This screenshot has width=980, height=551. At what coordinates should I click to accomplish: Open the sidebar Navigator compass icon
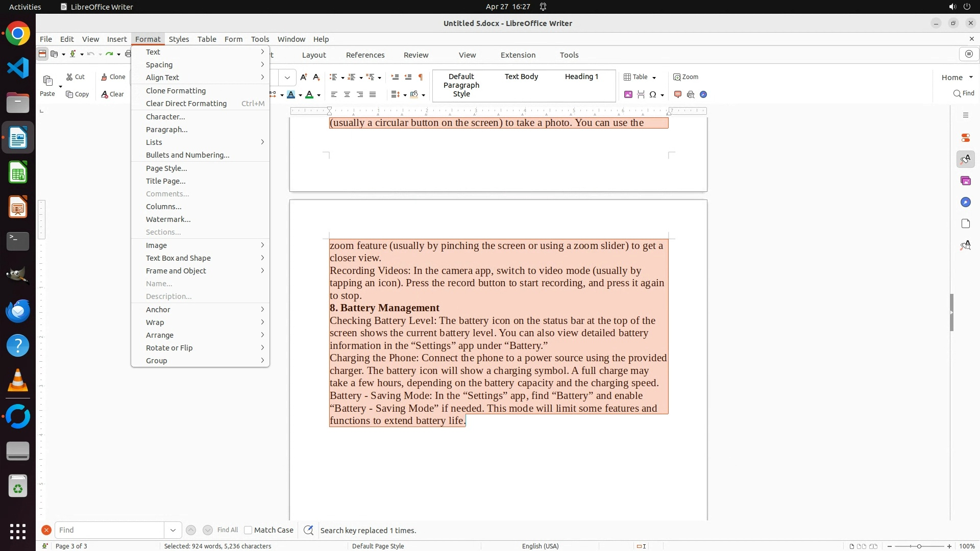coord(965,203)
